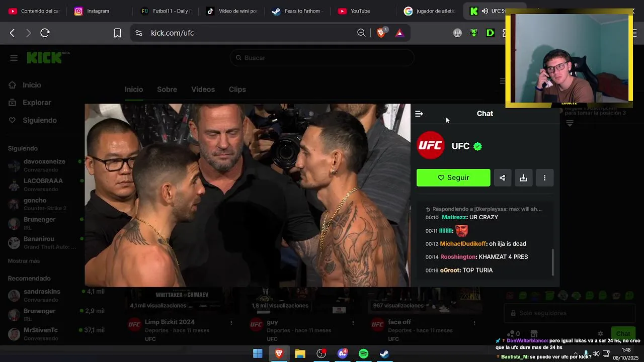Open the davooxeneize followed channel
The image size is (644, 362).
pos(43,165)
